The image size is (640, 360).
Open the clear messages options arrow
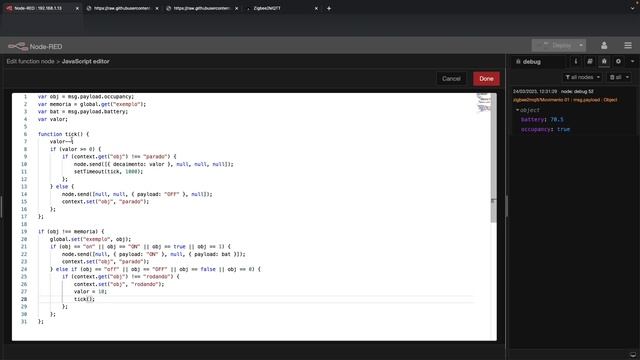[x=627, y=77]
